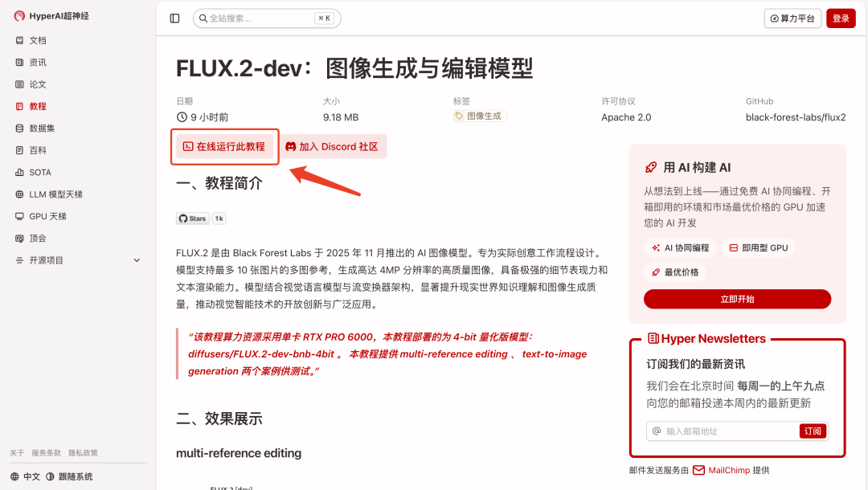Image resolution: width=868 pixels, height=490 pixels.
Task: Click the 在线运行此教程 button
Action: point(224,147)
